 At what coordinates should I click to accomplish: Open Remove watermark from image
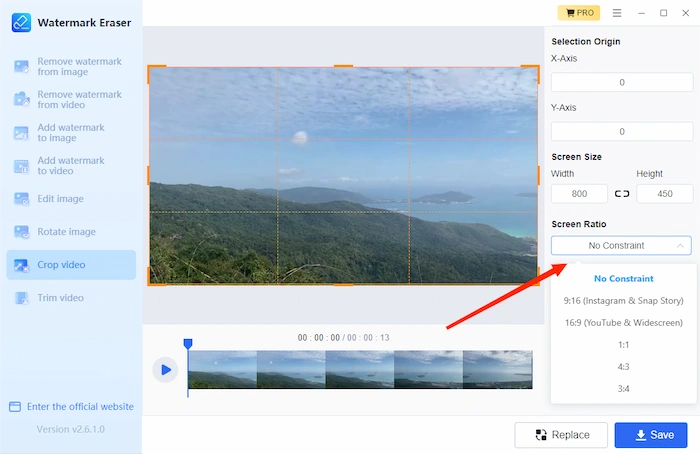[x=71, y=67]
